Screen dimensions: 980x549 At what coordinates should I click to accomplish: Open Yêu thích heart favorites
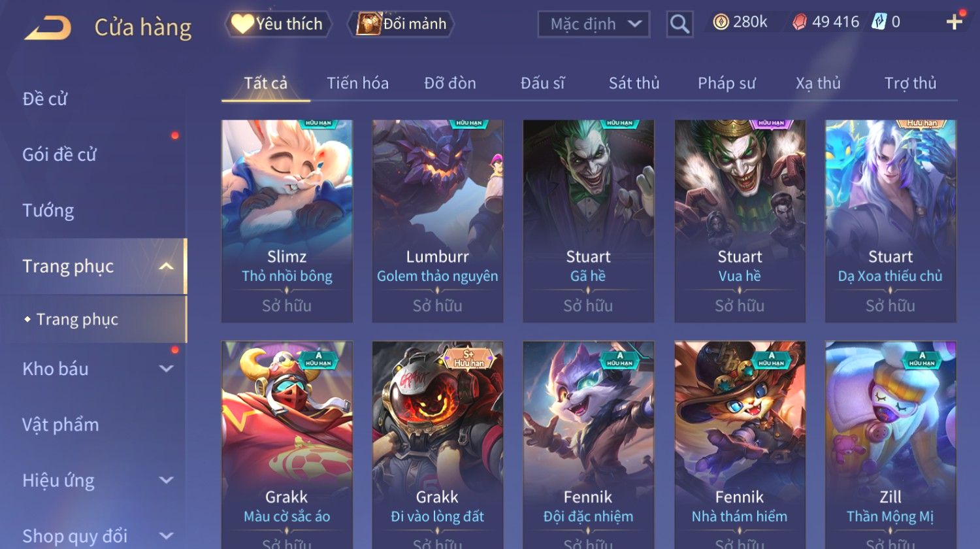click(x=278, y=24)
